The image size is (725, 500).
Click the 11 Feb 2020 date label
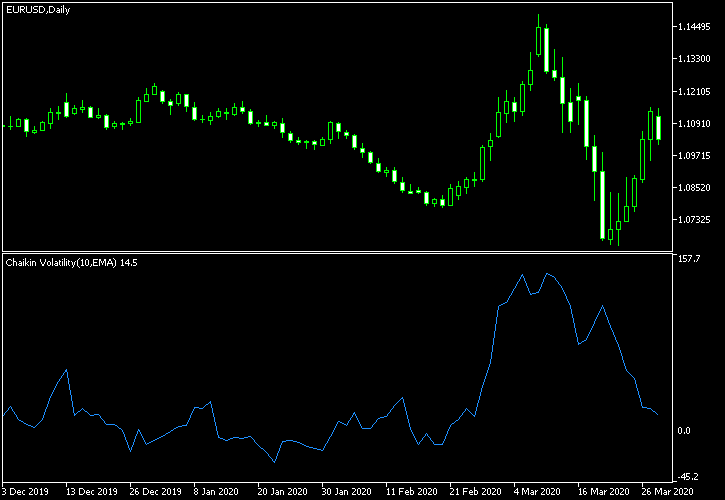pos(411,491)
